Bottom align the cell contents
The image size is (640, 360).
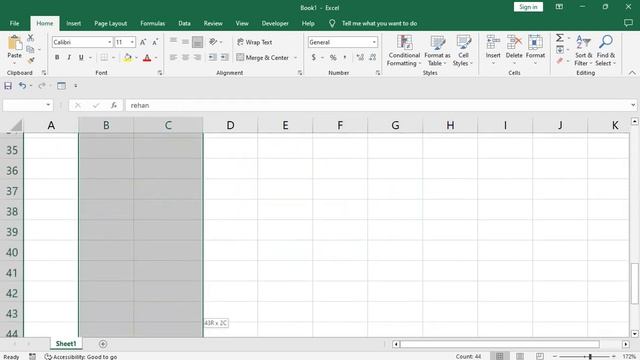[x=198, y=42]
